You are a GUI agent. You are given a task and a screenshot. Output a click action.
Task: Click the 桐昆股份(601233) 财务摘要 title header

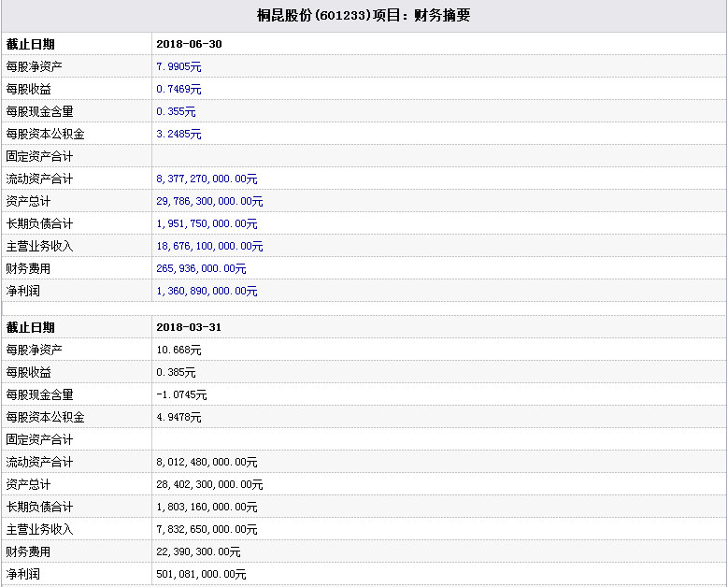pos(364,16)
